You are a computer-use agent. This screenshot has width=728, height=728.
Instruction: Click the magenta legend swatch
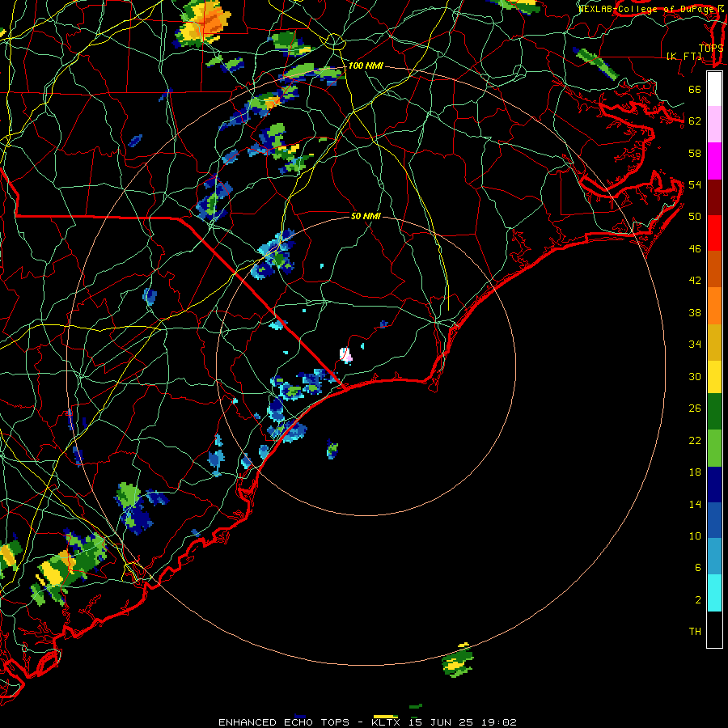tap(714, 161)
